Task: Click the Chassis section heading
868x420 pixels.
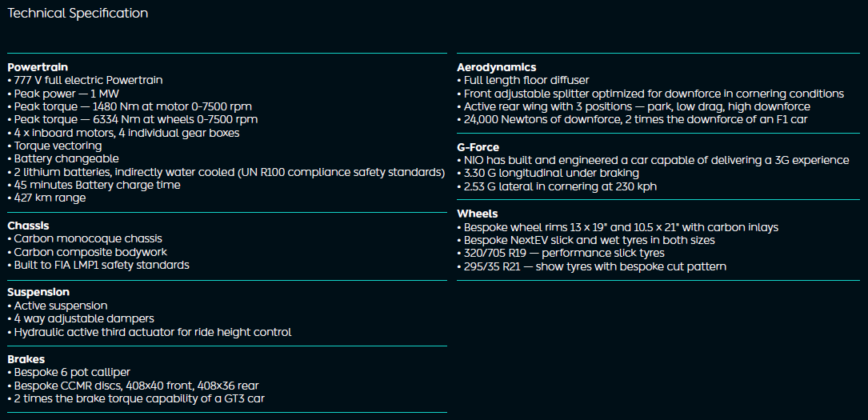Action: (28, 226)
